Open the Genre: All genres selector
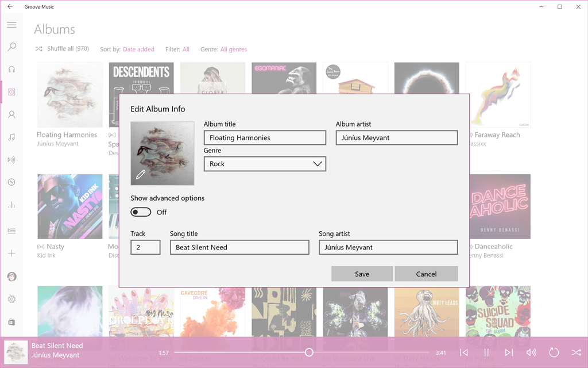 [x=234, y=49]
